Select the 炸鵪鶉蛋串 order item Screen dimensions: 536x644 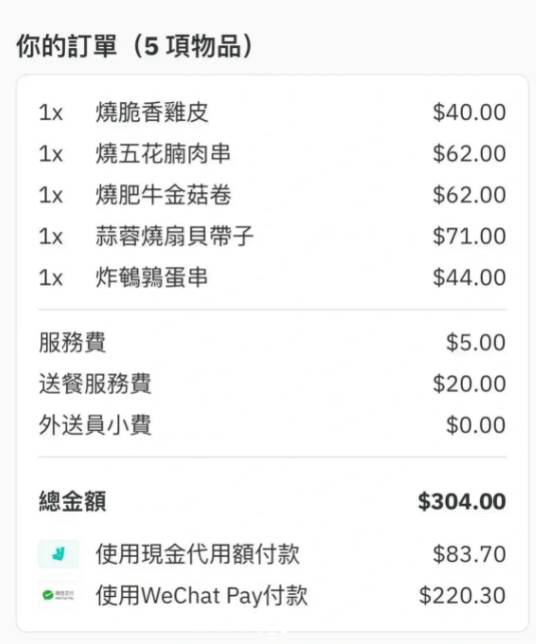[x=272, y=277]
